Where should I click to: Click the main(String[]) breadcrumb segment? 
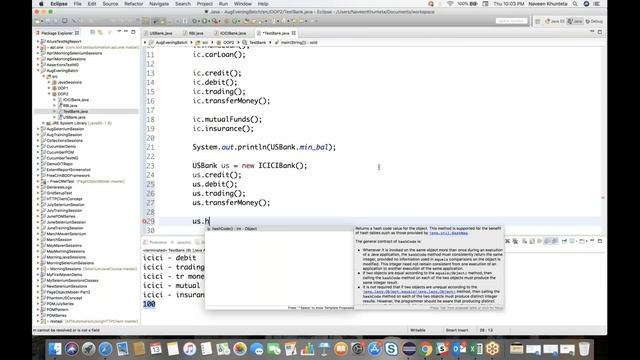pyautogui.click(x=298, y=42)
